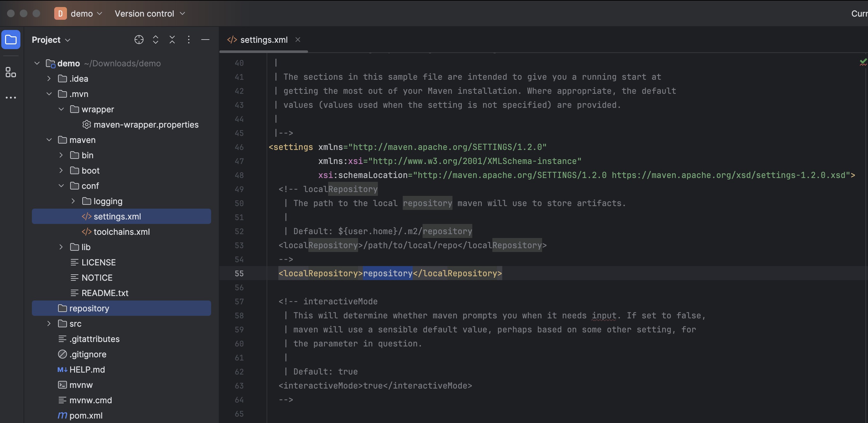The image size is (868, 423).
Task: Click the maven-wrapper.properties gear icon
Action: [87, 125]
